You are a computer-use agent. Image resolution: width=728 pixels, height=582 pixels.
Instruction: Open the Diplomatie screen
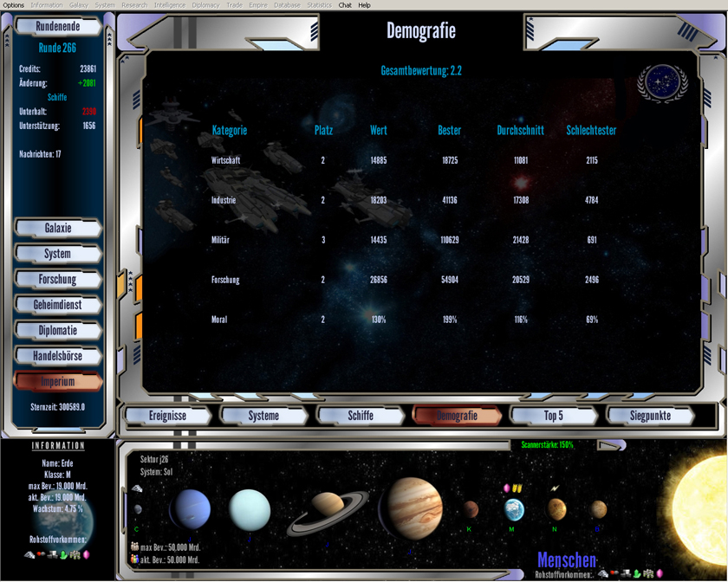tap(58, 330)
